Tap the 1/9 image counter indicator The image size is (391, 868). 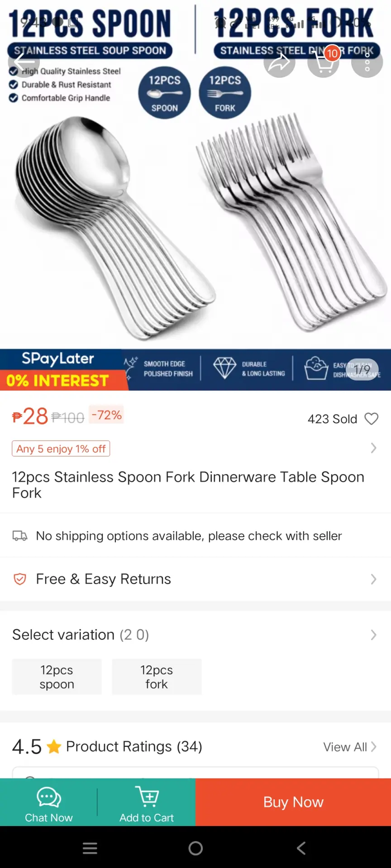pos(362,369)
